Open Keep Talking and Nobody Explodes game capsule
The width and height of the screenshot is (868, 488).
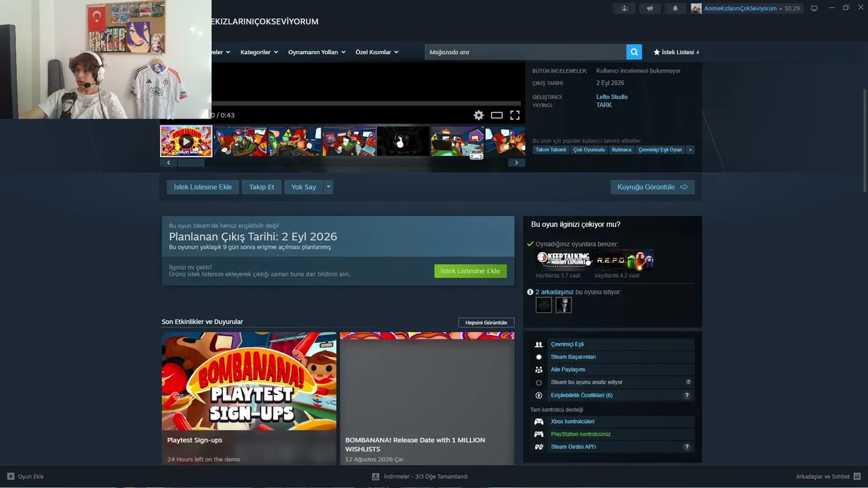click(x=564, y=260)
